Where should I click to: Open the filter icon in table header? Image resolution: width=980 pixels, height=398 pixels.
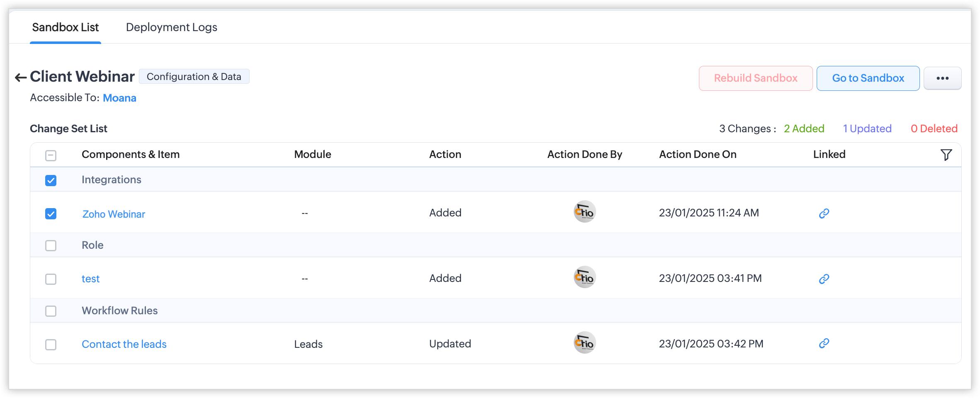point(946,155)
